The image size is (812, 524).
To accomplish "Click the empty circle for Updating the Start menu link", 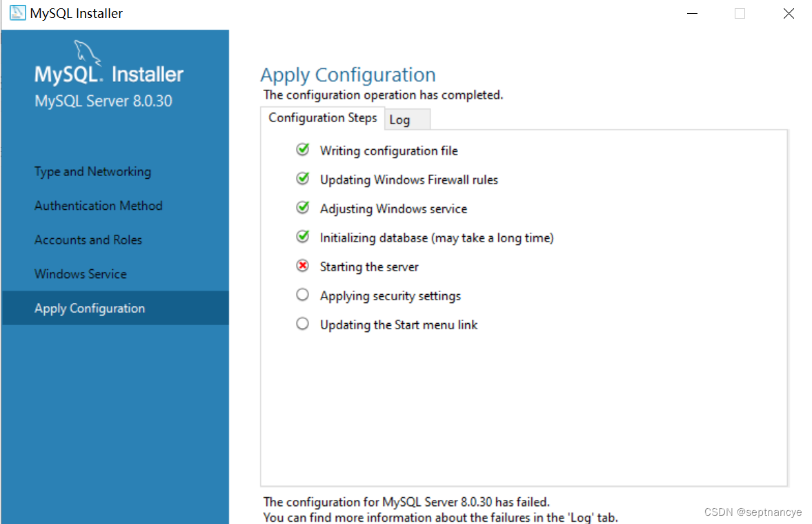I will [302, 323].
